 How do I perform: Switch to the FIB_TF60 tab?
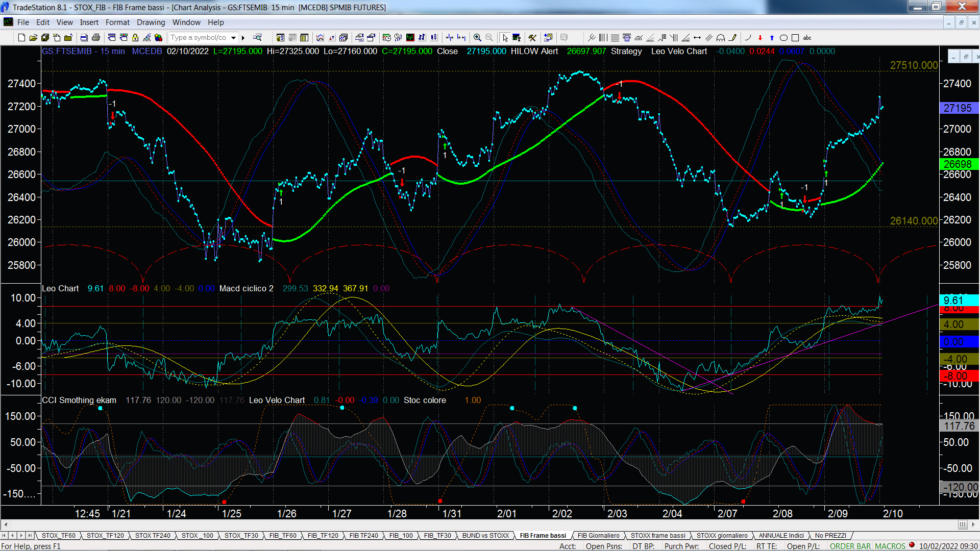283,535
